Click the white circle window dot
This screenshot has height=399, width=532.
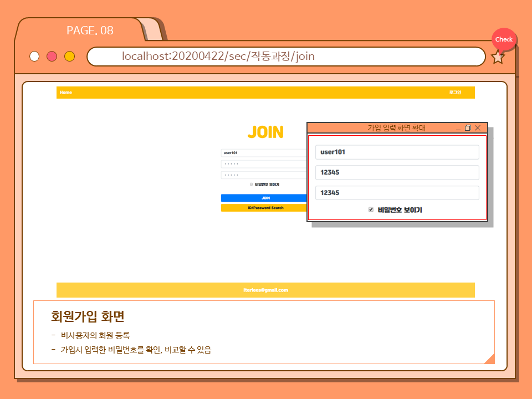pyautogui.click(x=34, y=57)
